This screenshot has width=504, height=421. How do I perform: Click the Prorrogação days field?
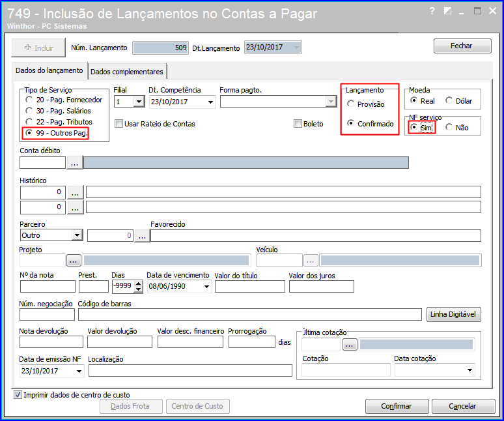click(x=252, y=342)
